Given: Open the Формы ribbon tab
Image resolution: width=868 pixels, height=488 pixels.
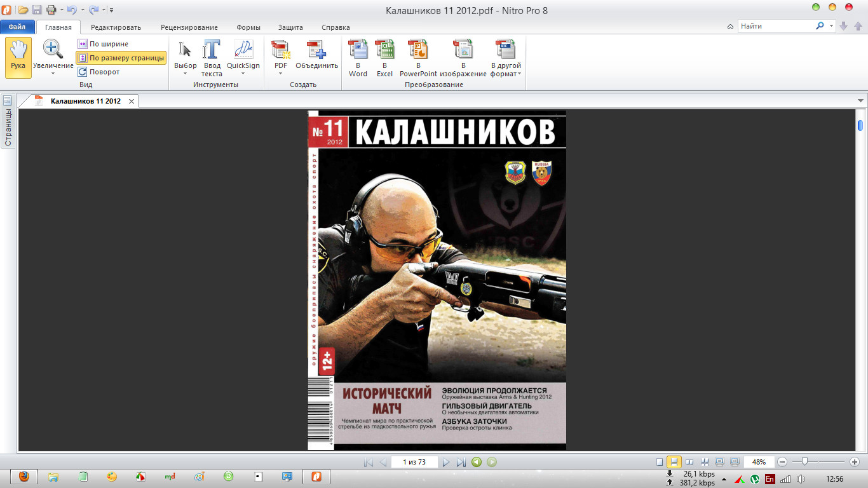Looking at the screenshot, I should tap(248, 27).
